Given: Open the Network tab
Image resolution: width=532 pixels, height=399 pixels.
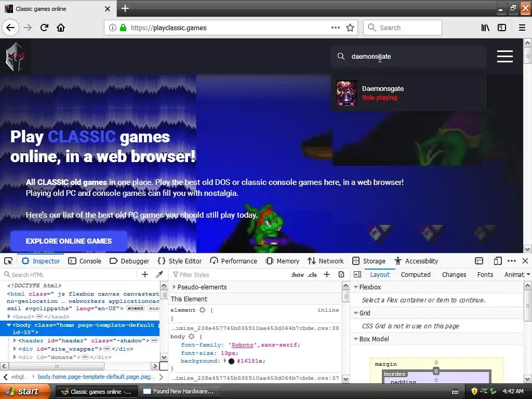Looking at the screenshot, I should click(x=326, y=261).
